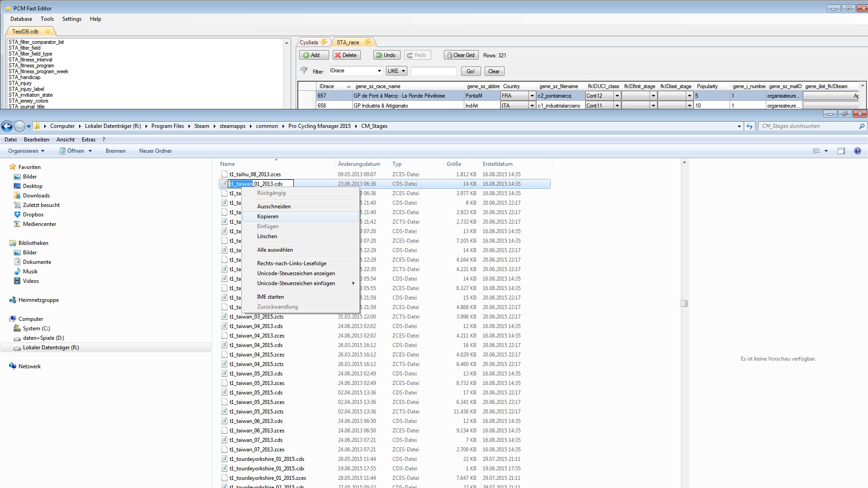Click the file icon of t1_tourdeyorkshire_01_2015.cdx

point(224,469)
